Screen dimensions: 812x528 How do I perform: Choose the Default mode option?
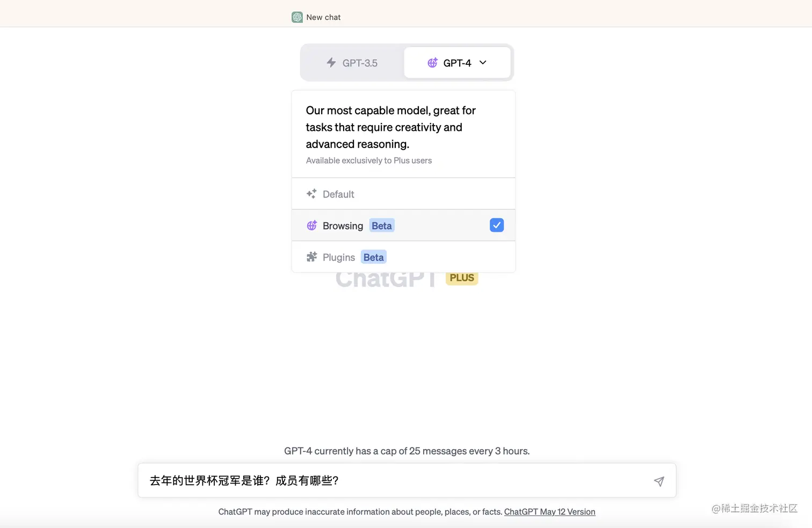[403, 194]
